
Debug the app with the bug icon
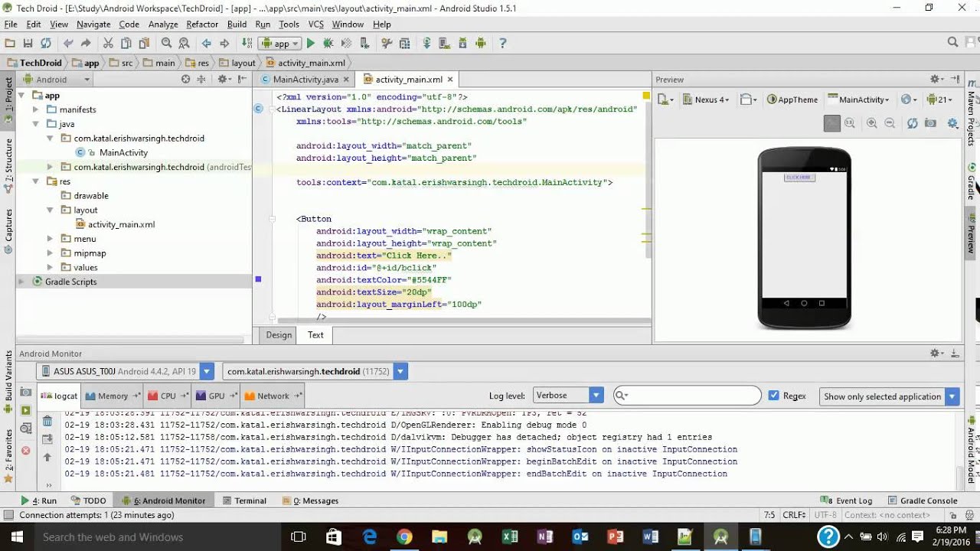point(328,44)
